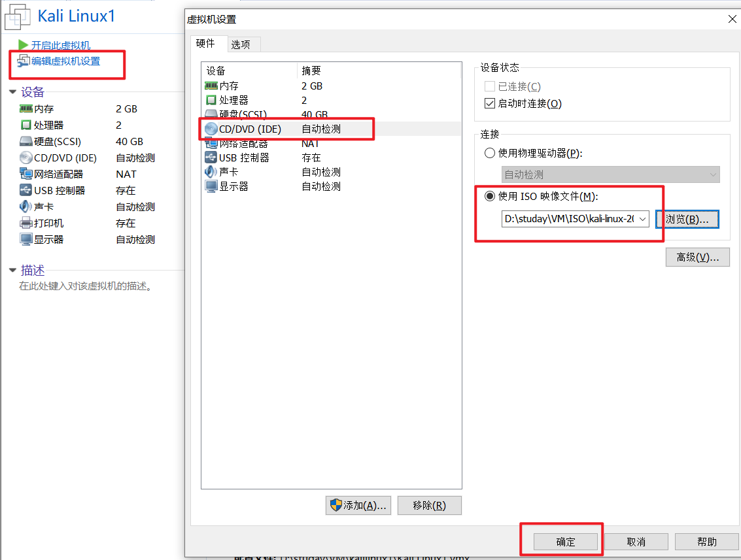Toggle 启动时连接(O) connect at power on
The image size is (741, 560).
coord(490,103)
